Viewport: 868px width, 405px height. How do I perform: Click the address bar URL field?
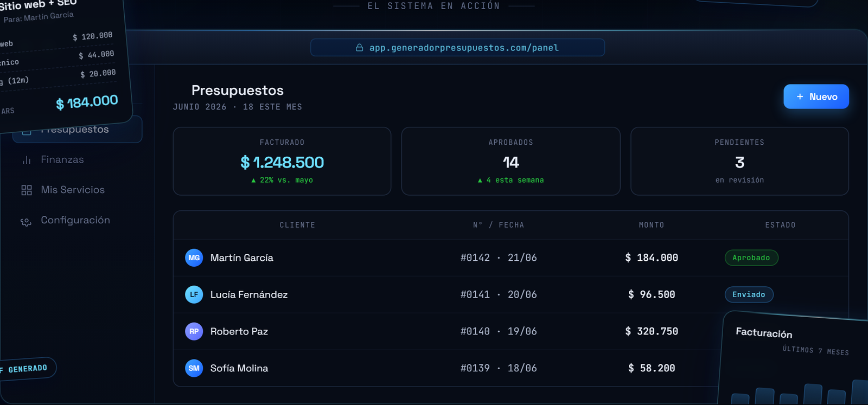(x=457, y=48)
